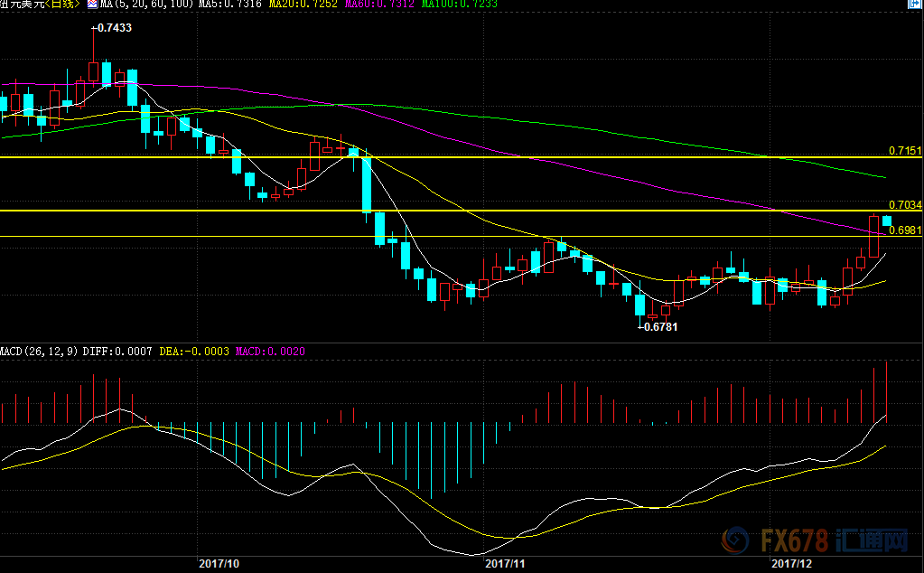Viewport: 924px width, 573px height.
Task: Select the MACD(26,12,9) indicator label
Action: pyautogui.click(x=39, y=352)
